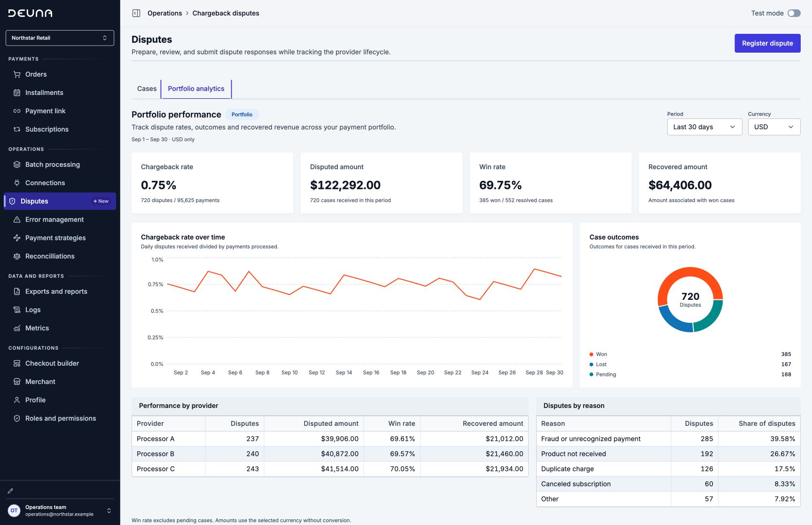
Task: Click the Portfolio badge next to heading
Action: pyautogui.click(x=242, y=115)
